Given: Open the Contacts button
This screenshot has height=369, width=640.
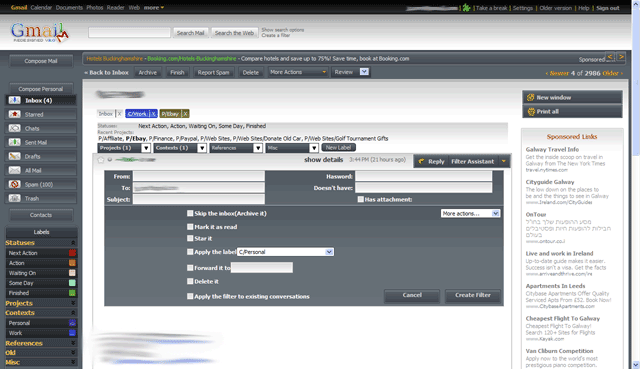Looking at the screenshot, I should pos(41,215).
